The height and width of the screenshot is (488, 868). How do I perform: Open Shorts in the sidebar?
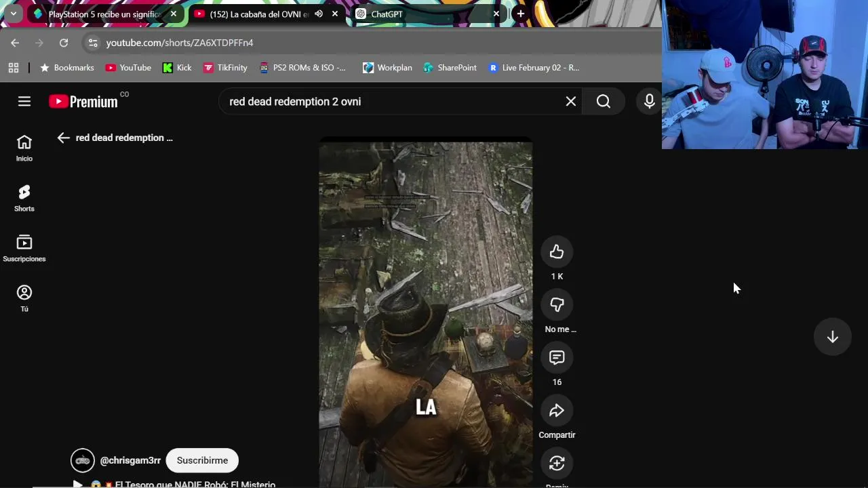(x=24, y=198)
